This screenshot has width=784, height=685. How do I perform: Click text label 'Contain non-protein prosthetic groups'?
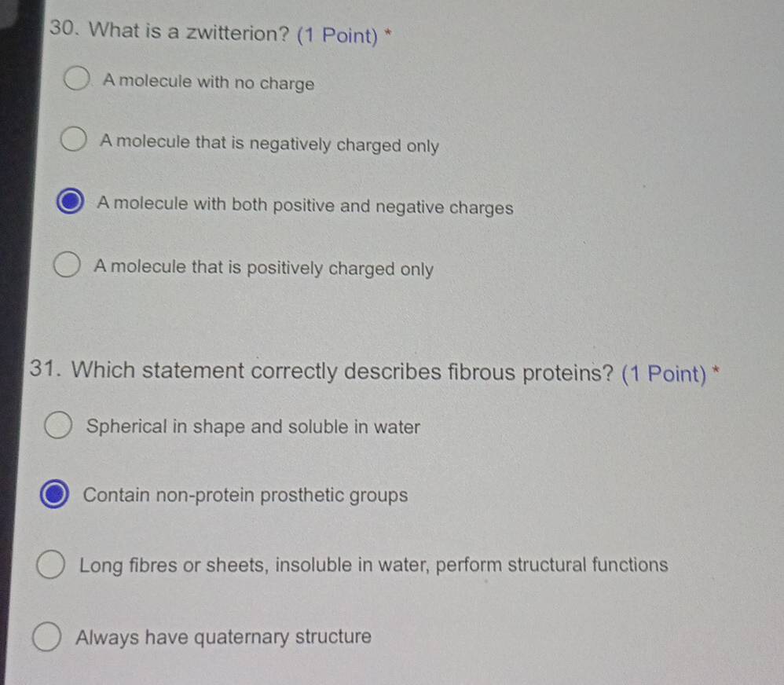[x=246, y=496]
